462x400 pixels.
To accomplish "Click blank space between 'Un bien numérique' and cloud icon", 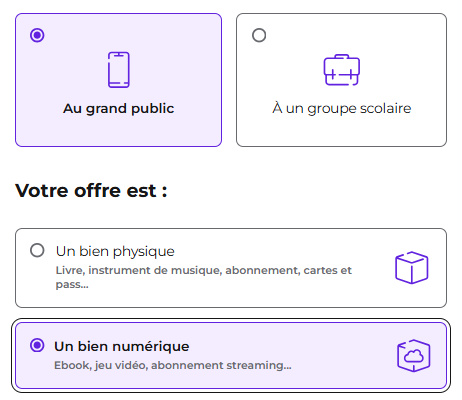I will (x=293, y=347).
